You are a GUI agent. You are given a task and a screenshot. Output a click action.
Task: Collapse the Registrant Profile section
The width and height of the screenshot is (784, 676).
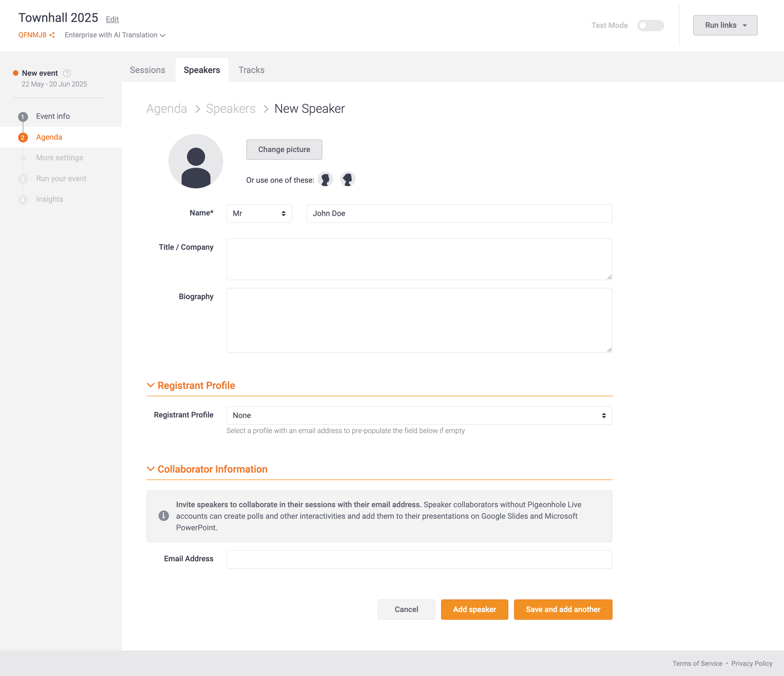coord(191,385)
